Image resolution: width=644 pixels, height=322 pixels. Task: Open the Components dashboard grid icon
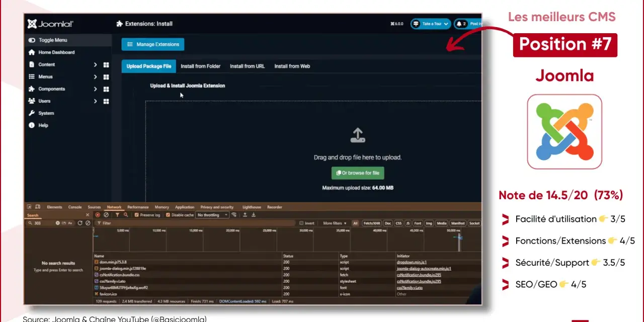pyautogui.click(x=106, y=89)
